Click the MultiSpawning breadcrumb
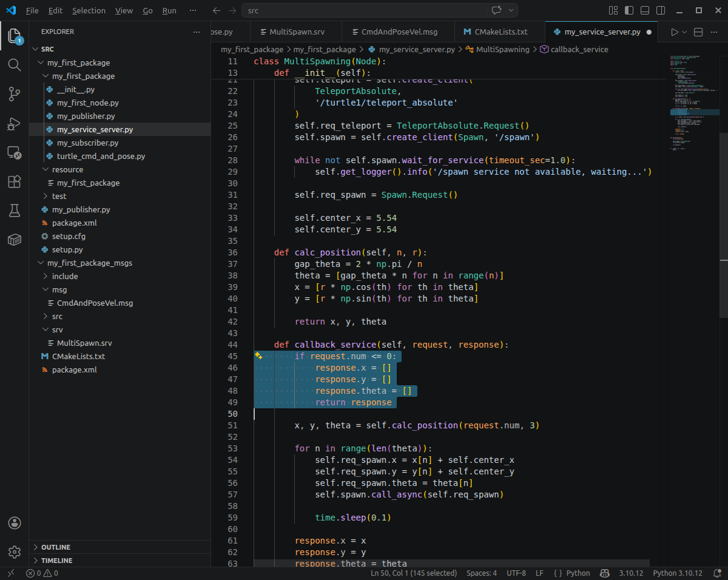This screenshot has width=728, height=580. tap(502, 49)
